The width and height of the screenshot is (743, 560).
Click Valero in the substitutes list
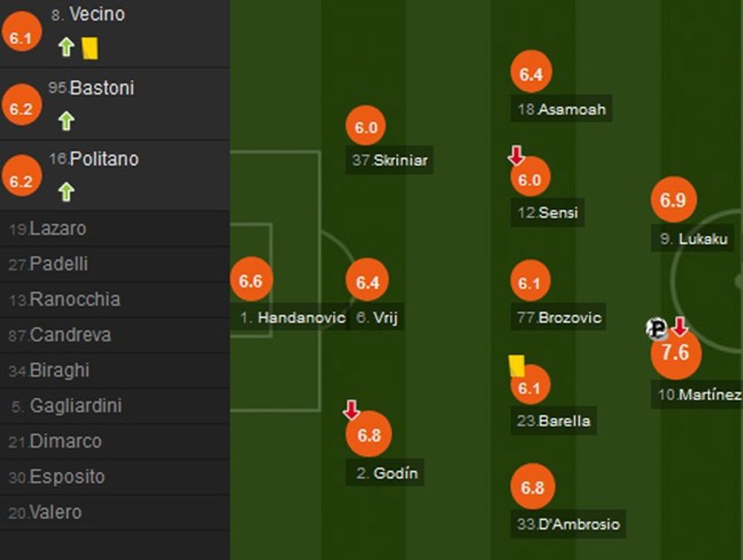(x=55, y=513)
